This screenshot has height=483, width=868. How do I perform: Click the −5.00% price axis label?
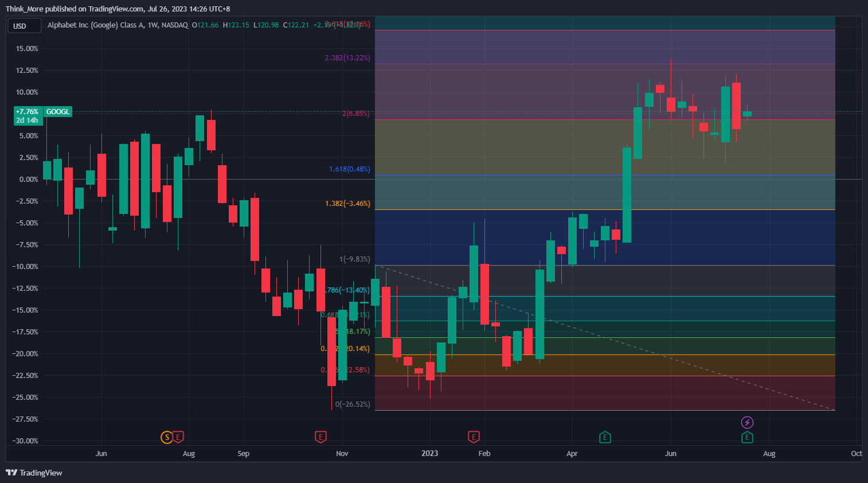tap(26, 223)
